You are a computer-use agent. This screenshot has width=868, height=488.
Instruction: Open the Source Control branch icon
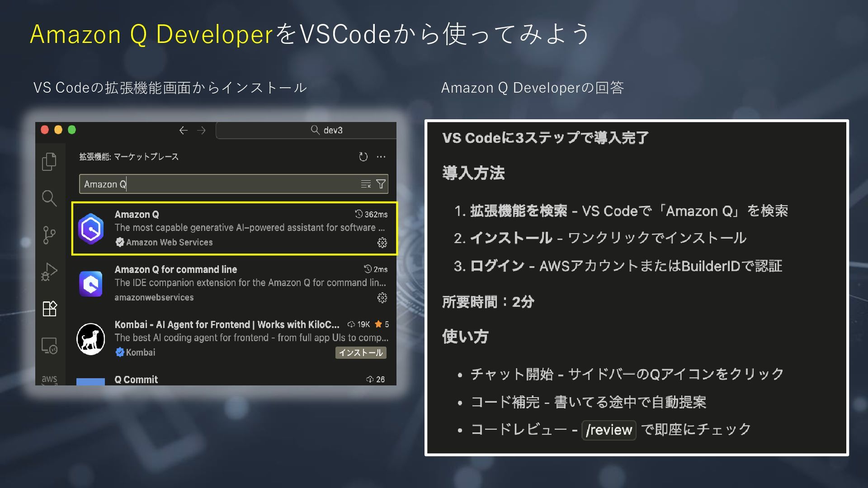tap(49, 235)
